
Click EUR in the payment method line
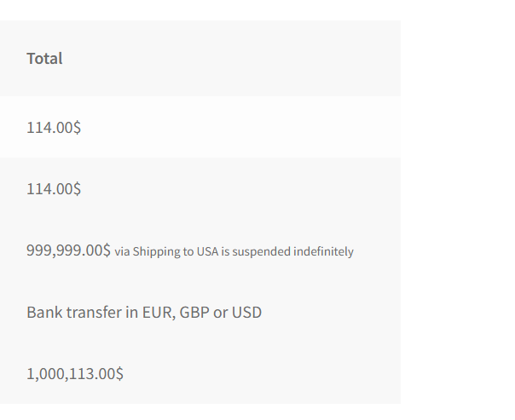[157, 313]
